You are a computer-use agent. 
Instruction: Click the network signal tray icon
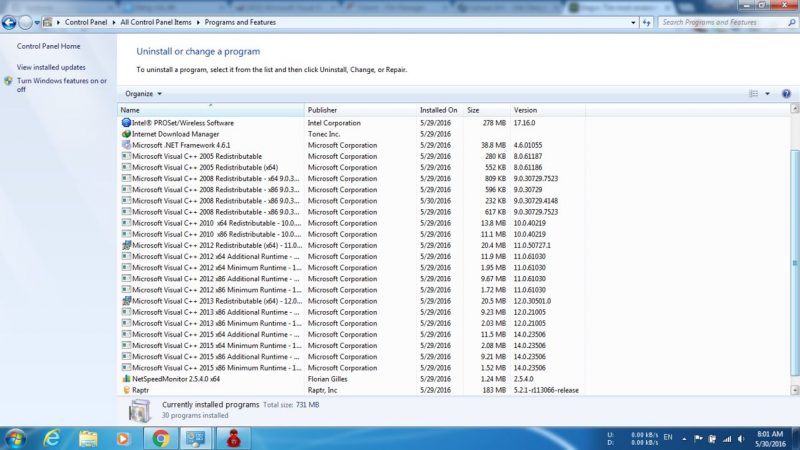pyautogui.click(x=727, y=439)
